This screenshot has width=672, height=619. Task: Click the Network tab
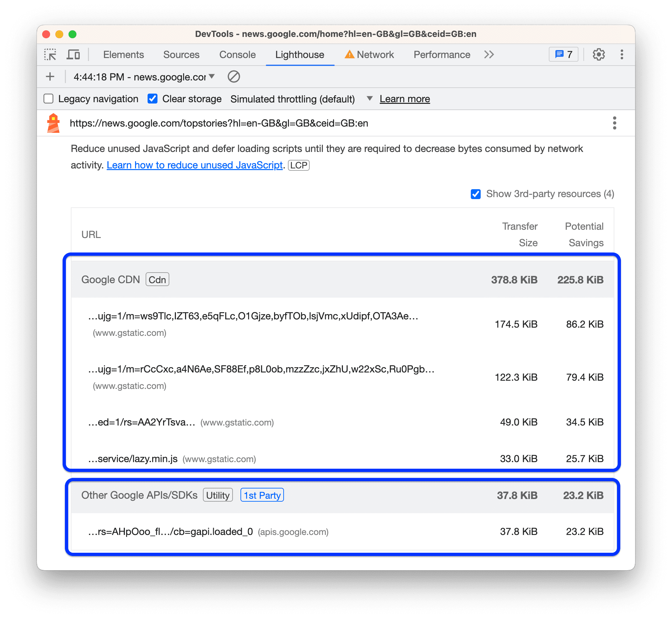[x=369, y=54]
